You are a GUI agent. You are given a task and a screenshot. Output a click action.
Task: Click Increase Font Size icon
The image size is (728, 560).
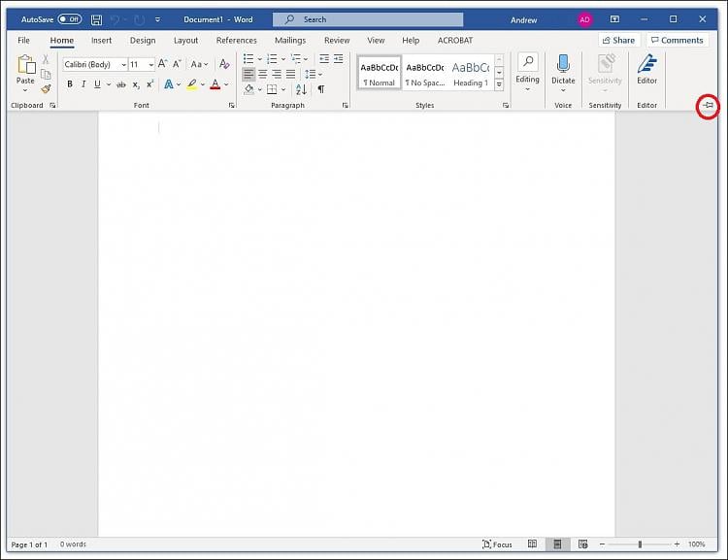(162, 64)
